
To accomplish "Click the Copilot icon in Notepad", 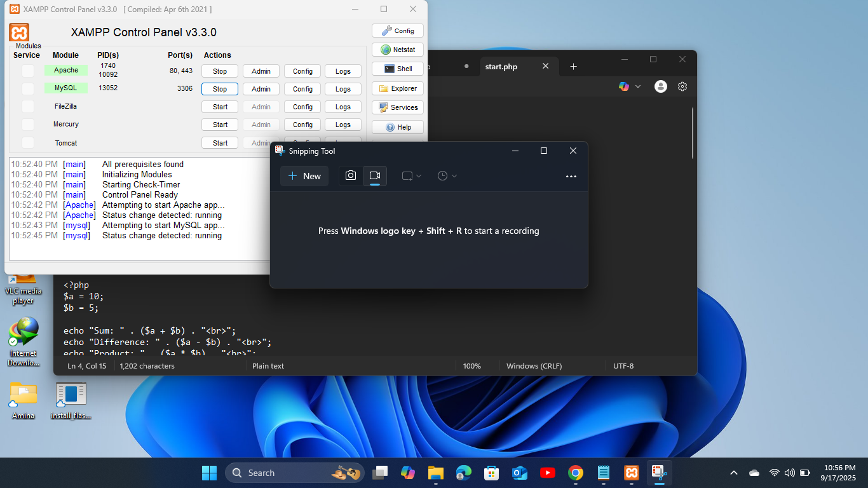I will [624, 86].
